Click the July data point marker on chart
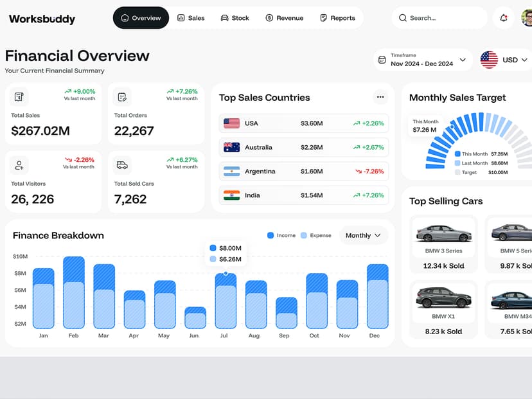The image size is (532, 399). point(226,274)
